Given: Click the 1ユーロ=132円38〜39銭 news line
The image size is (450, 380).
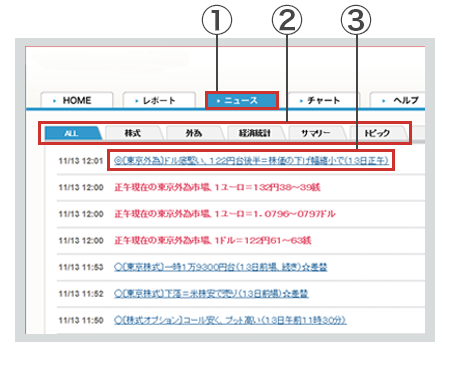Looking at the screenshot, I should pyautogui.click(x=217, y=187).
